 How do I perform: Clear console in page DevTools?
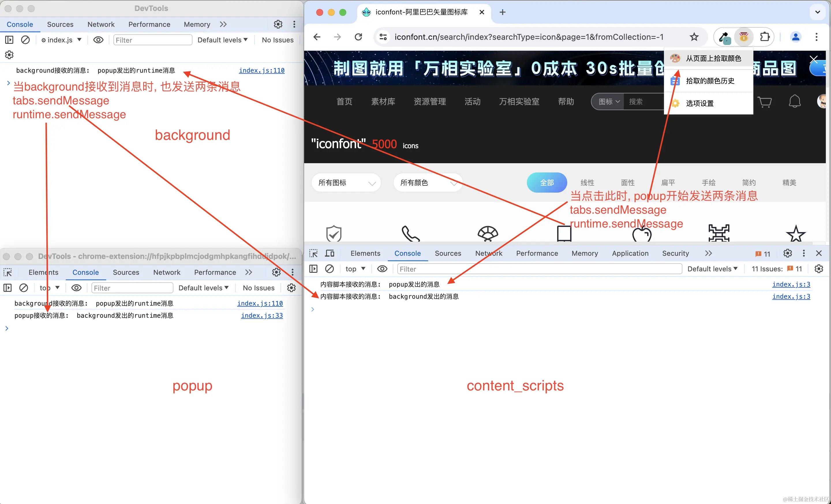330,269
